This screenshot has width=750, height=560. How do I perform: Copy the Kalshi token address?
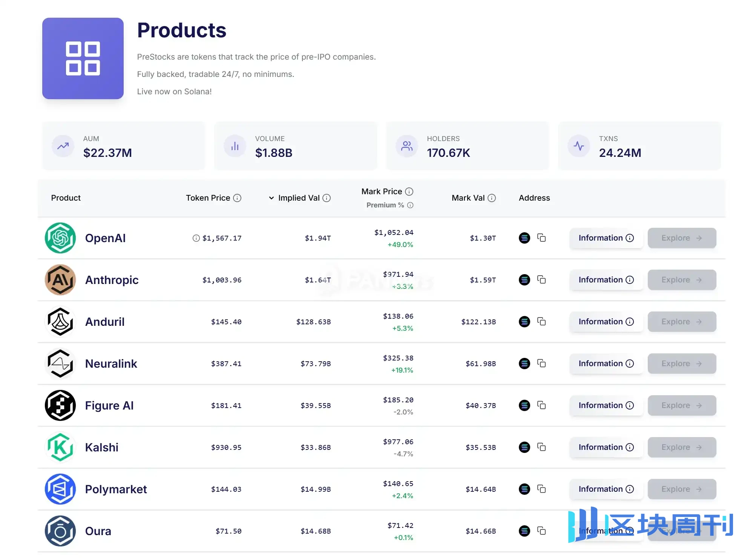pyautogui.click(x=541, y=447)
